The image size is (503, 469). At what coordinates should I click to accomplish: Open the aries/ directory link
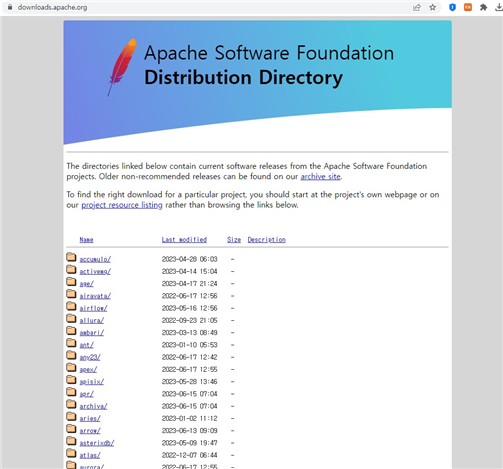pyautogui.click(x=90, y=418)
